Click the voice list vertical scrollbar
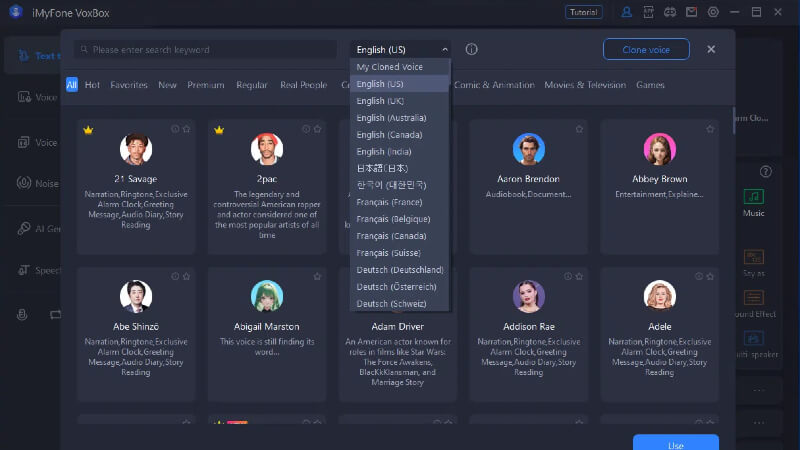This screenshot has width=800, height=450. click(734, 120)
